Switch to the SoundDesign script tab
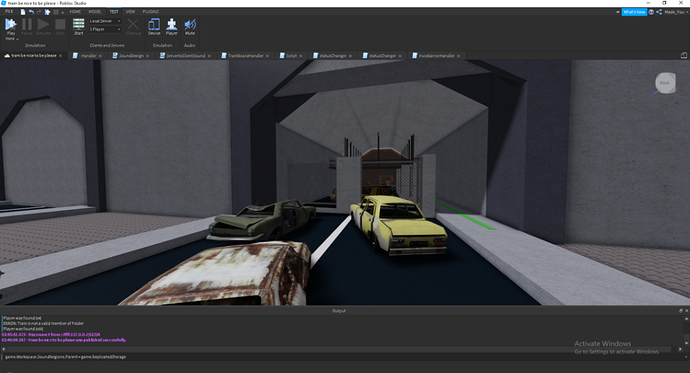This screenshot has height=373, width=690. point(131,56)
